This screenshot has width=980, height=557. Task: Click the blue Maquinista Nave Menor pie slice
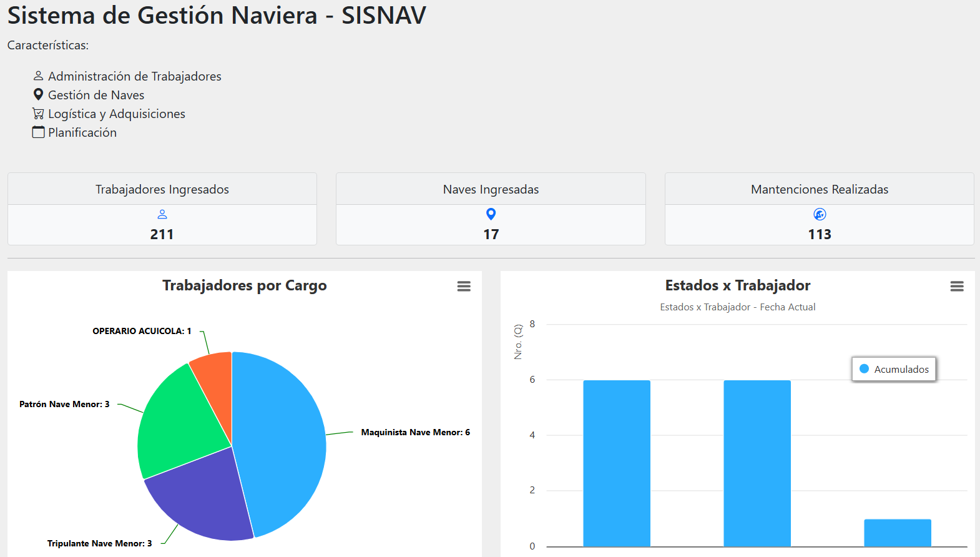pyautogui.click(x=281, y=437)
